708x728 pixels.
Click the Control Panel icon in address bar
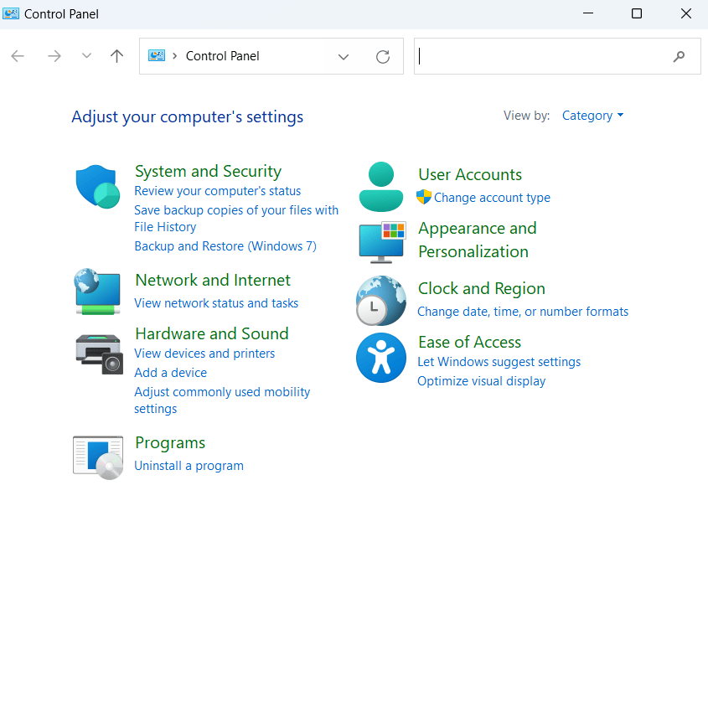[156, 55]
